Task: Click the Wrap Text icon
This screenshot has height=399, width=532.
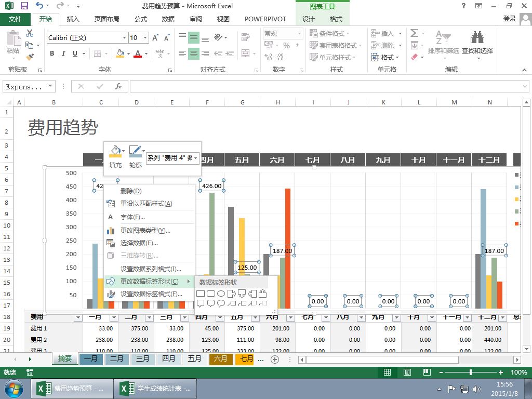Action: click(245, 37)
